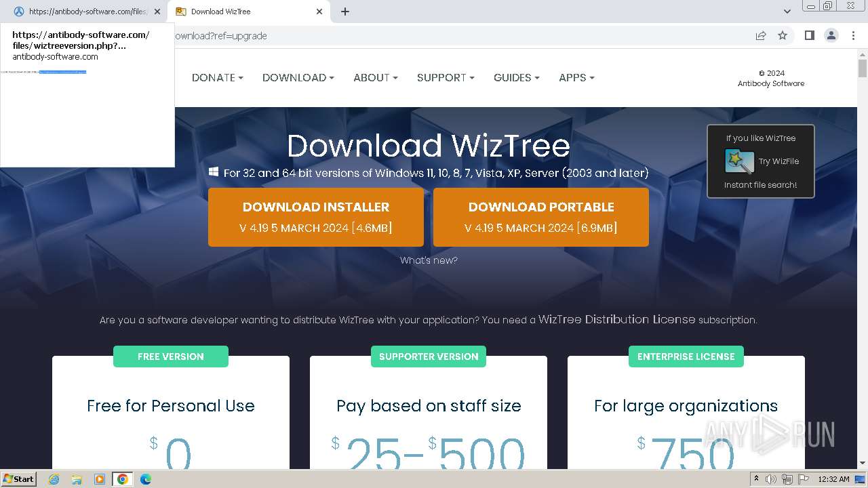Image resolution: width=868 pixels, height=488 pixels.
Task: Expand the GUIDES menu
Action: click(x=517, y=78)
